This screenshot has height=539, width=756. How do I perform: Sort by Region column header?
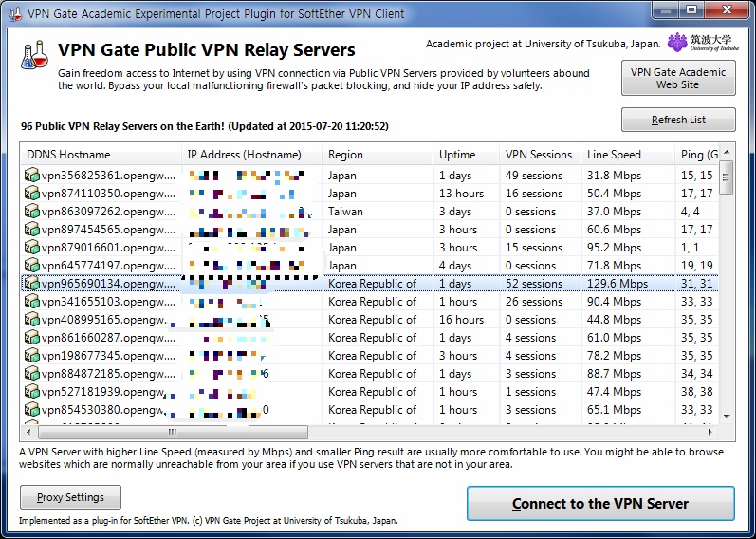point(378,155)
